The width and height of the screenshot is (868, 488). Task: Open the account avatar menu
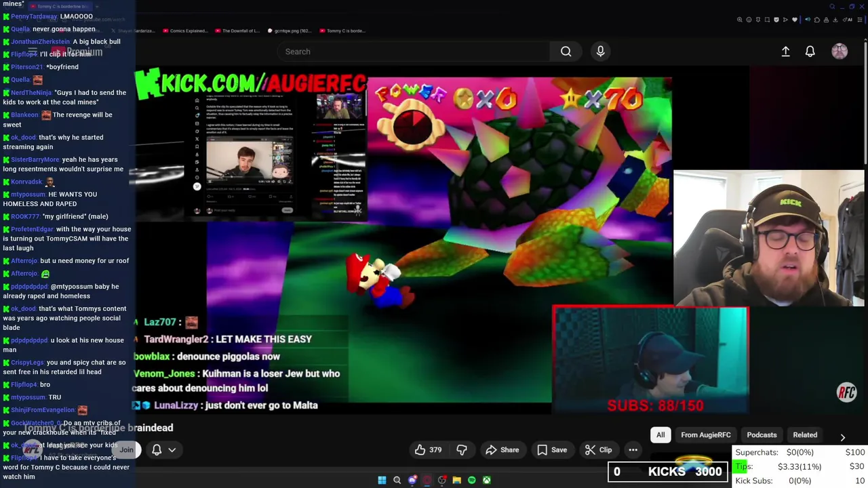pyautogui.click(x=840, y=52)
